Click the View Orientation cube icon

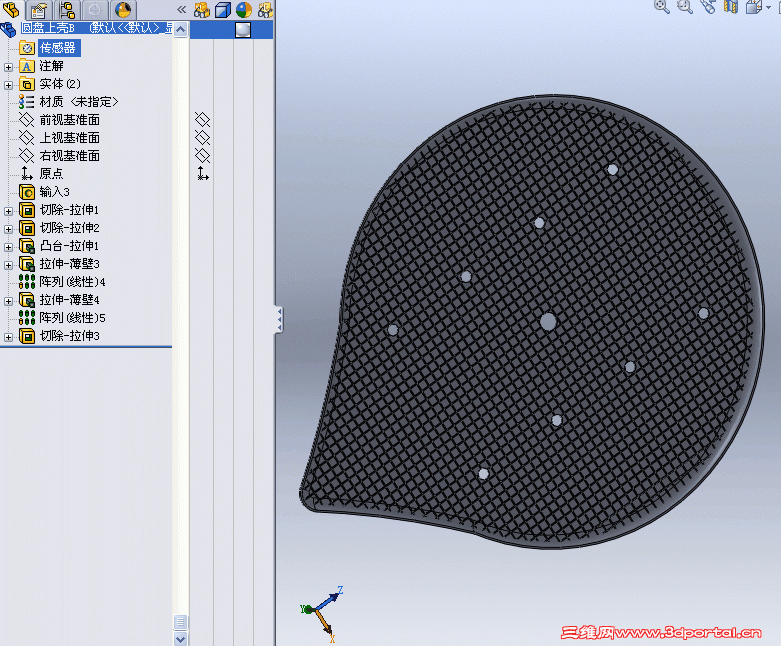click(754, 6)
